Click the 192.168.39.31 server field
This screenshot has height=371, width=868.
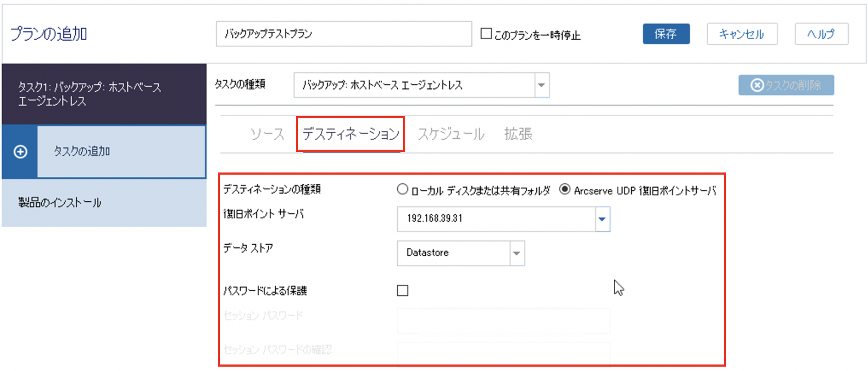pyautogui.click(x=496, y=219)
